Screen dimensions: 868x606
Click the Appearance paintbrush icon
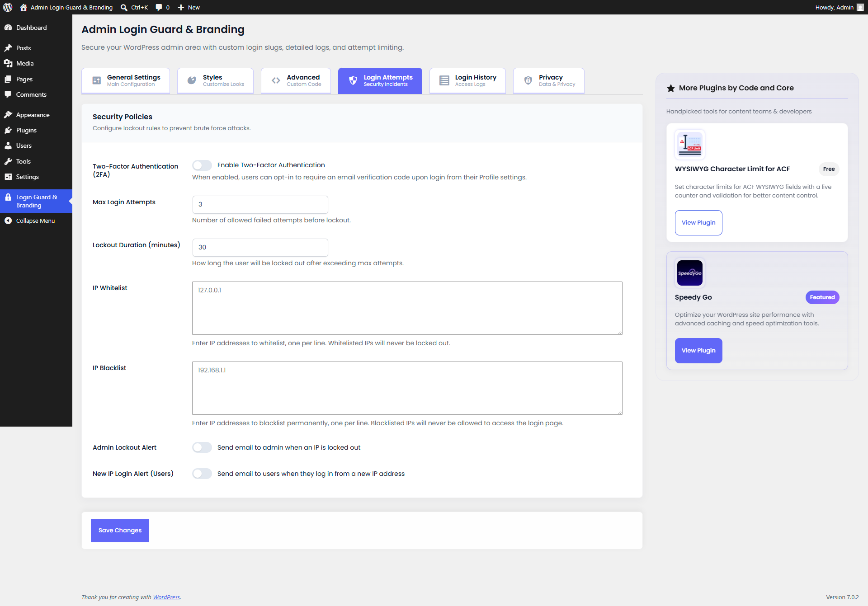click(x=8, y=115)
